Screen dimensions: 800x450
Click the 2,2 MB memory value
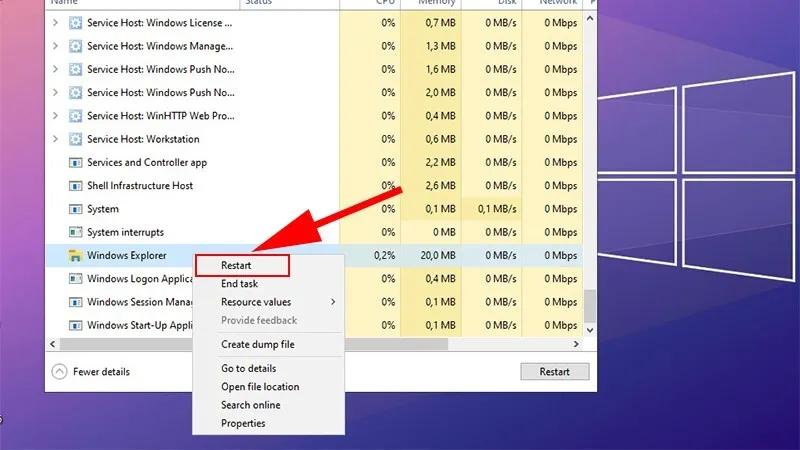[440, 163]
